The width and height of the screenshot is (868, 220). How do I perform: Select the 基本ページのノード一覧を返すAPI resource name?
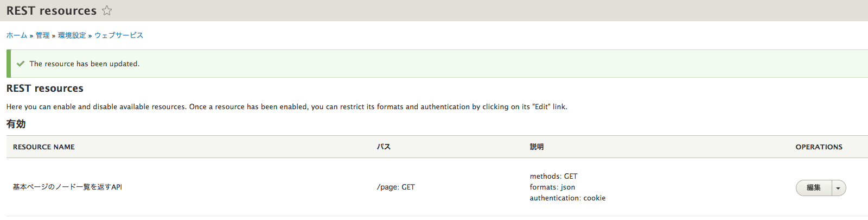click(67, 187)
